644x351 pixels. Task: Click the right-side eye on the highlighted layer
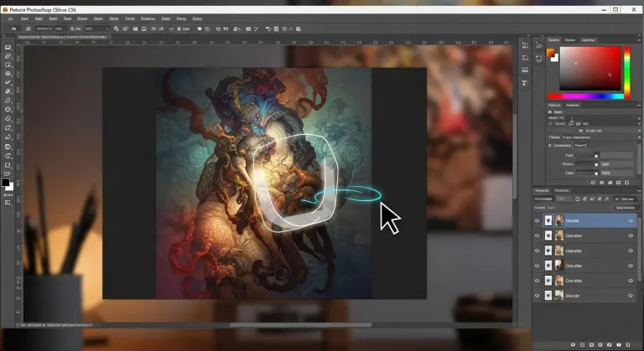coord(631,221)
